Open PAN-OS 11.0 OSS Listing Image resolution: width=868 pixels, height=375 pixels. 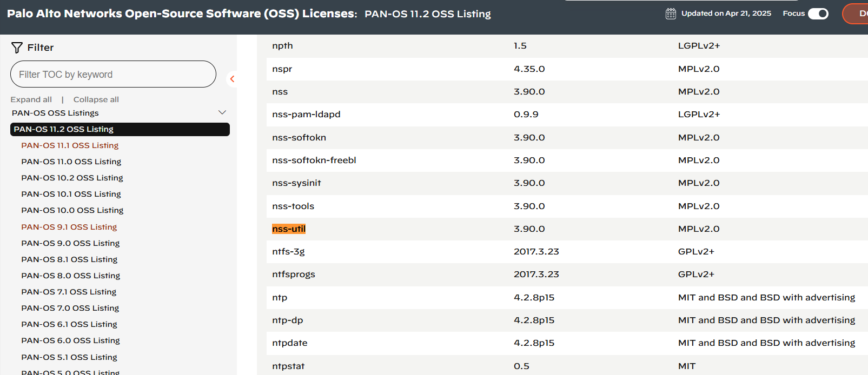[71, 162]
